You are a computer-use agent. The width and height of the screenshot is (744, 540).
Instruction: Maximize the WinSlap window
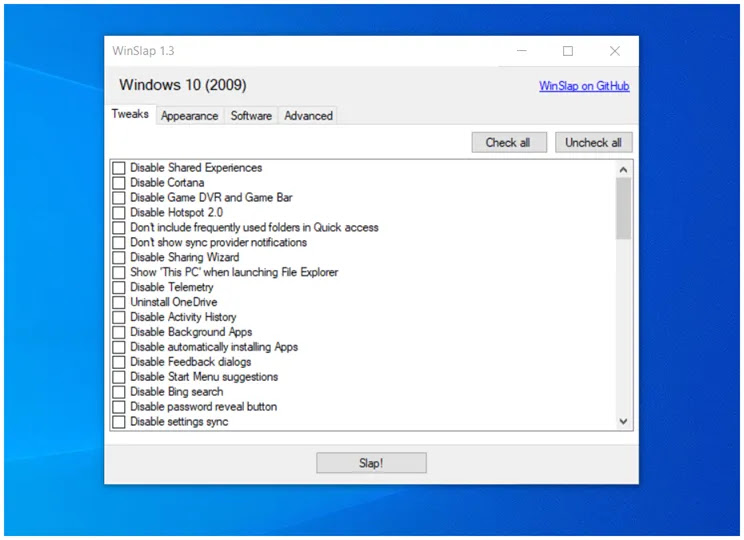568,51
